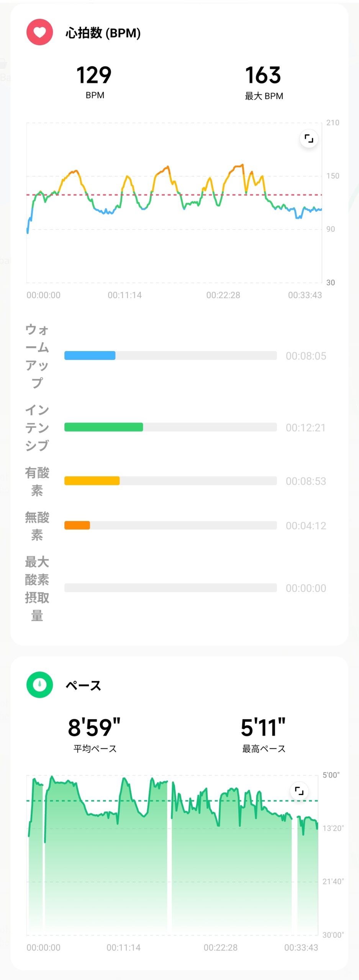Screen dimensions: 359x980
Task: Tap the 心拍数 (BPM) section title
Action: (103, 33)
